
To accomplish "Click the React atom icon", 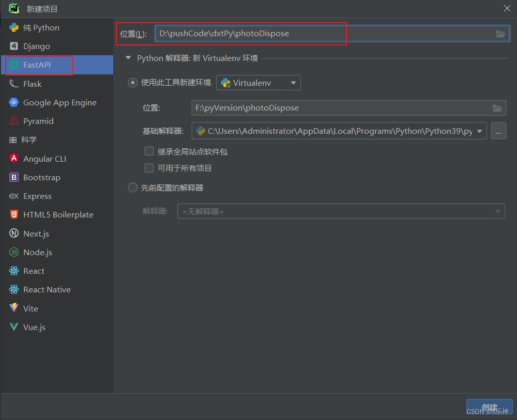I will [14, 271].
